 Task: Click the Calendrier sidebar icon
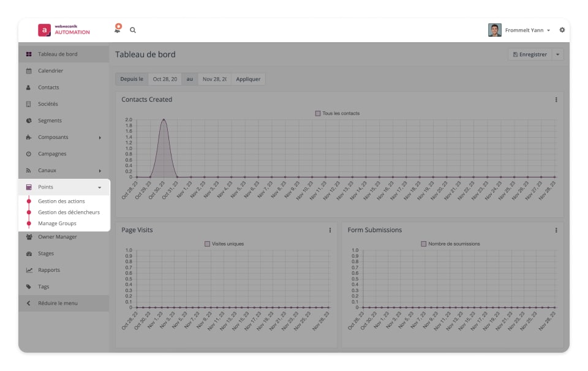click(x=29, y=71)
